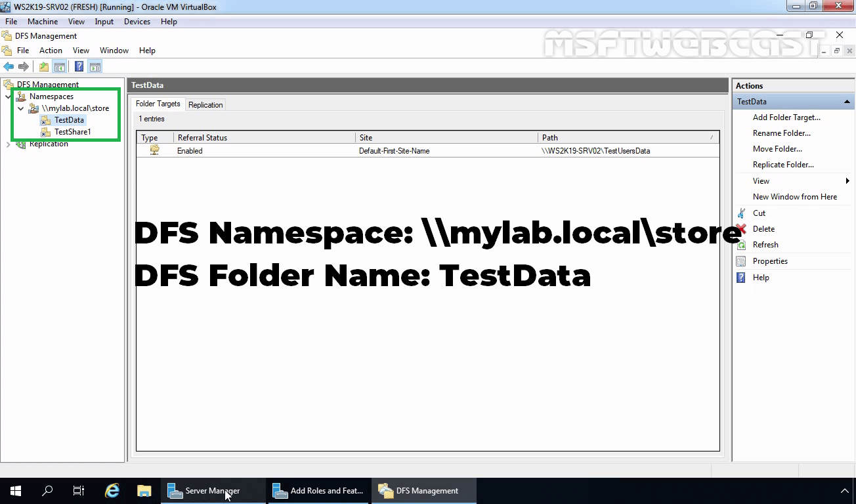Click the Help icon in Actions pane

(x=741, y=278)
